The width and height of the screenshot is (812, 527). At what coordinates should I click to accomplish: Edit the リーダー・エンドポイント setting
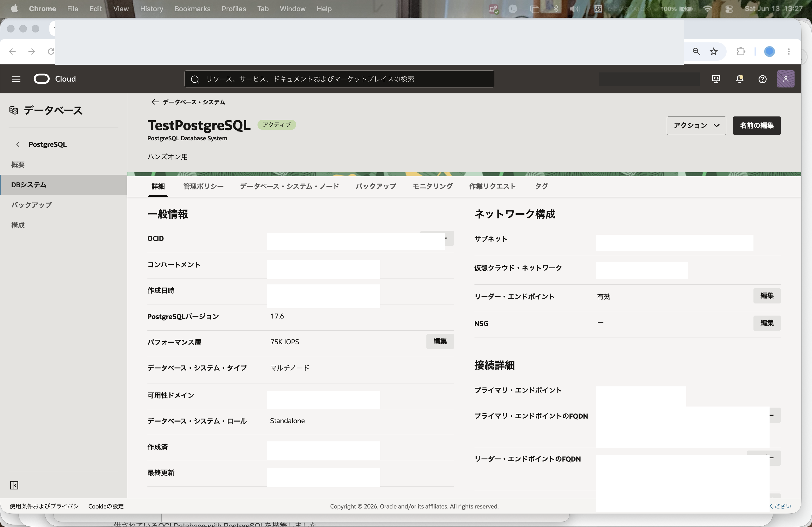pyautogui.click(x=767, y=295)
